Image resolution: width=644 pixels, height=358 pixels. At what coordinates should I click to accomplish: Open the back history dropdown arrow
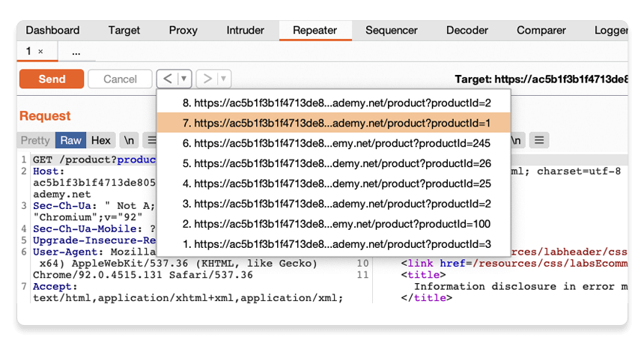[x=183, y=79]
